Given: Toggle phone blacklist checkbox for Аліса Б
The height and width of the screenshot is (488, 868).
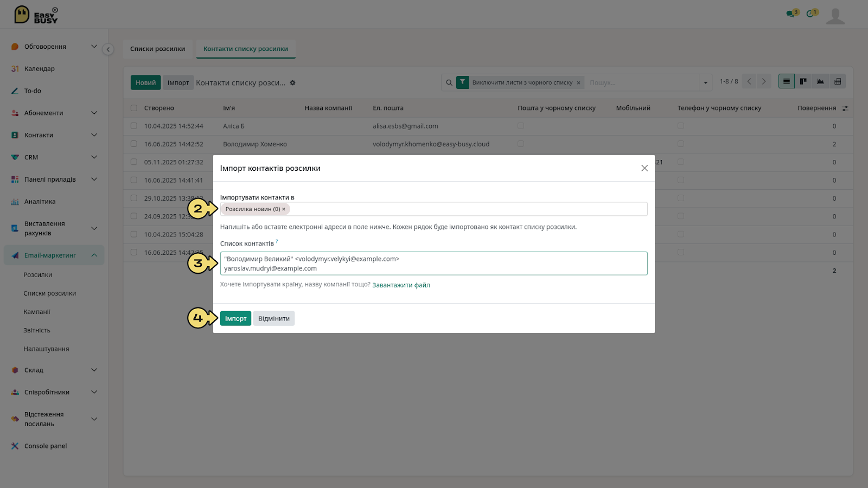Looking at the screenshot, I should coord(681,126).
